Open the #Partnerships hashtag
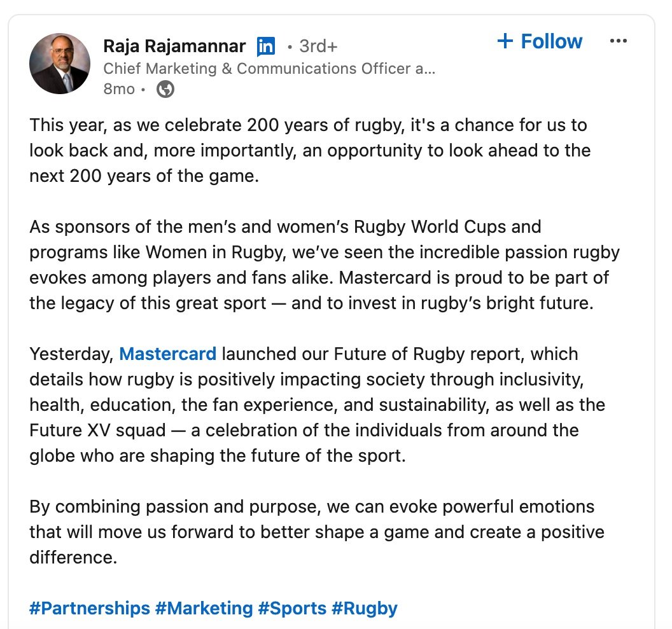 tap(90, 608)
